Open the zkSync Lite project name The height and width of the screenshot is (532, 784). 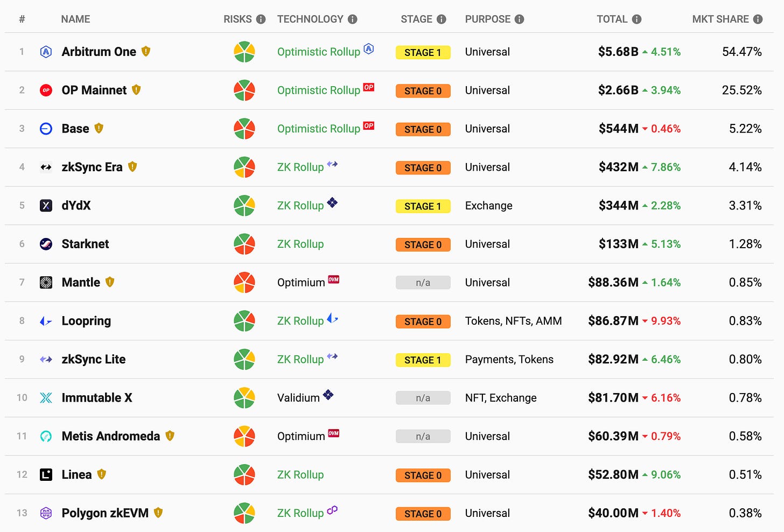click(x=94, y=359)
